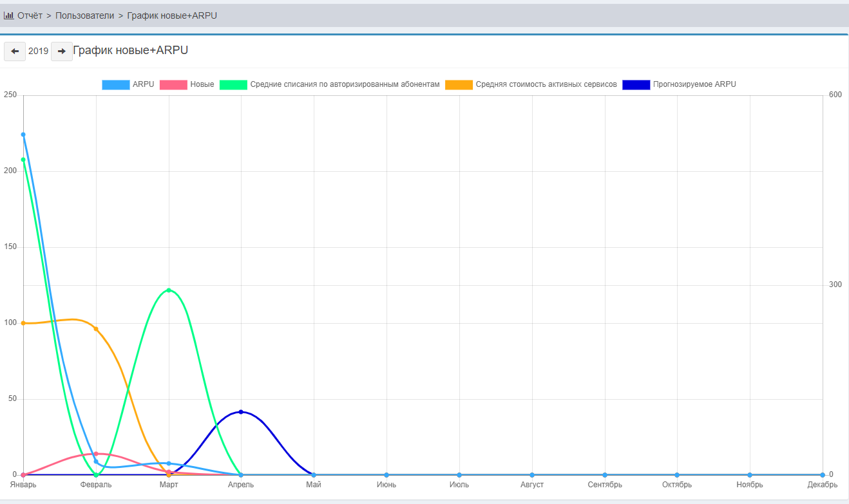Screen dimensions: 849x504
Task: Click pink Новые data point at Февраль
Action: click(96, 454)
